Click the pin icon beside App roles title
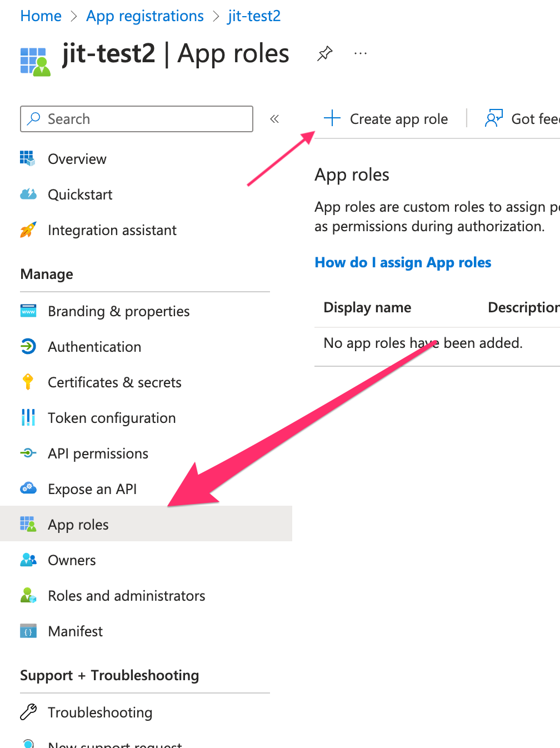Screen dimensions: 560x748 pyautogui.click(x=324, y=54)
